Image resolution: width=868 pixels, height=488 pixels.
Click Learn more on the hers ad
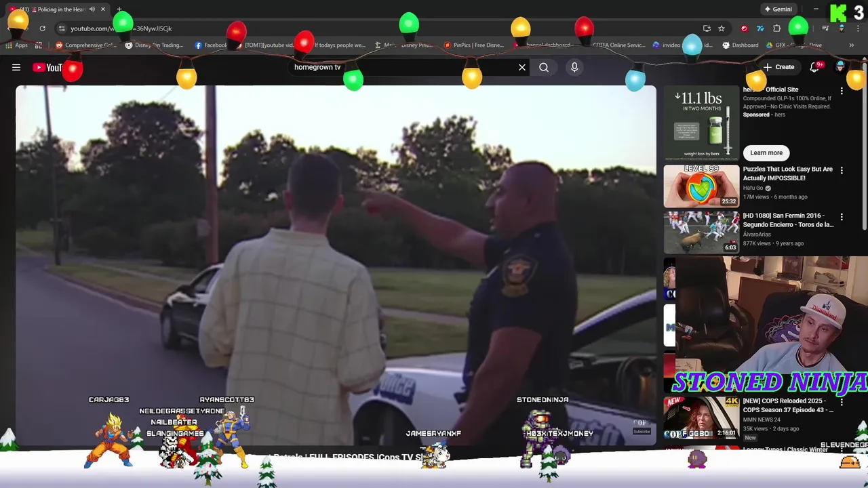(x=766, y=152)
